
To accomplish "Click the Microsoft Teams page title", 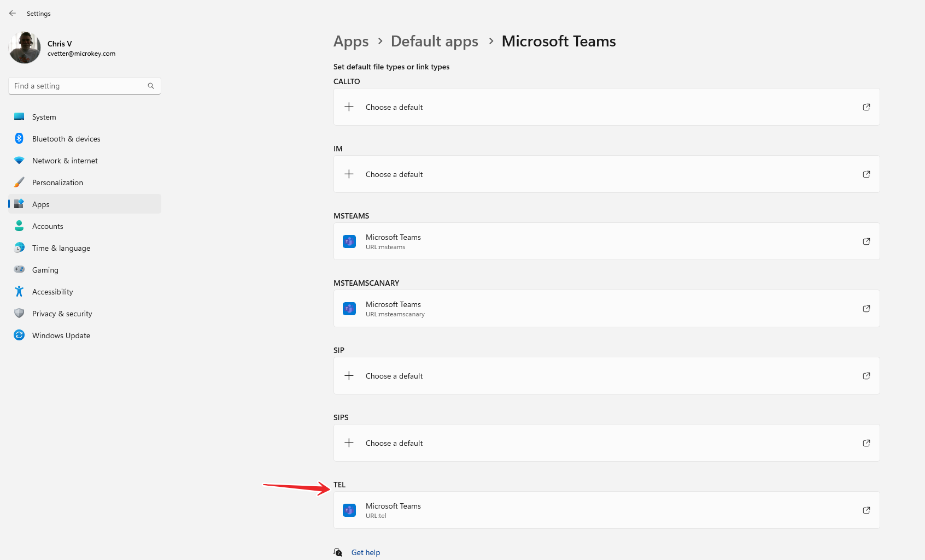I will (x=559, y=42).
